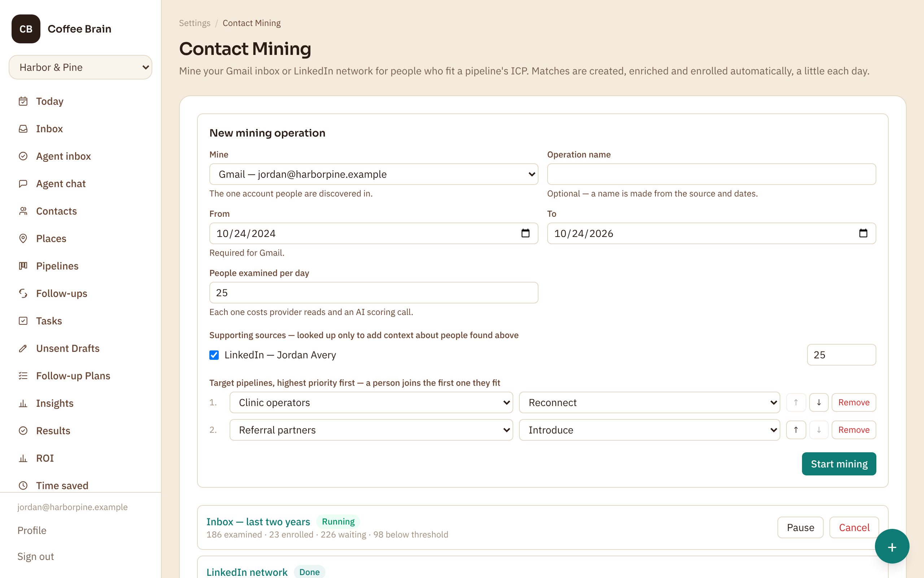Open ROI via the chart icon
Image resolution: width=924 pixels, height=578 pixels.
click(x=23, y=458)
